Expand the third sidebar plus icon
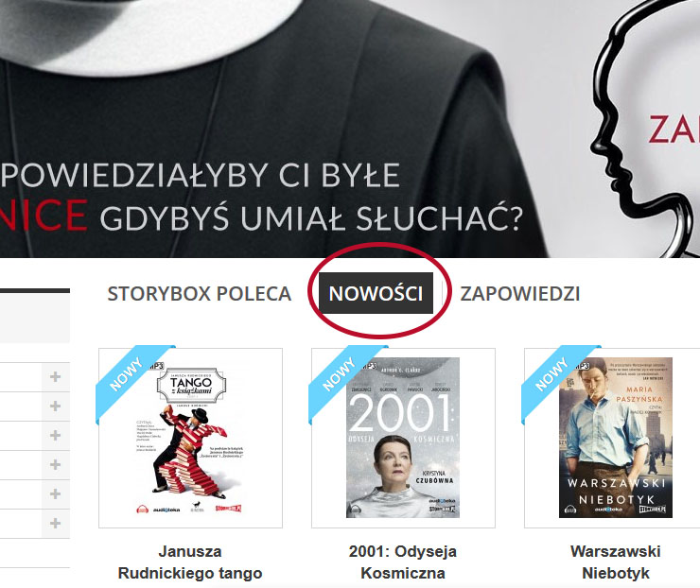This screenshot has width=700, height=588. point(56,436)
